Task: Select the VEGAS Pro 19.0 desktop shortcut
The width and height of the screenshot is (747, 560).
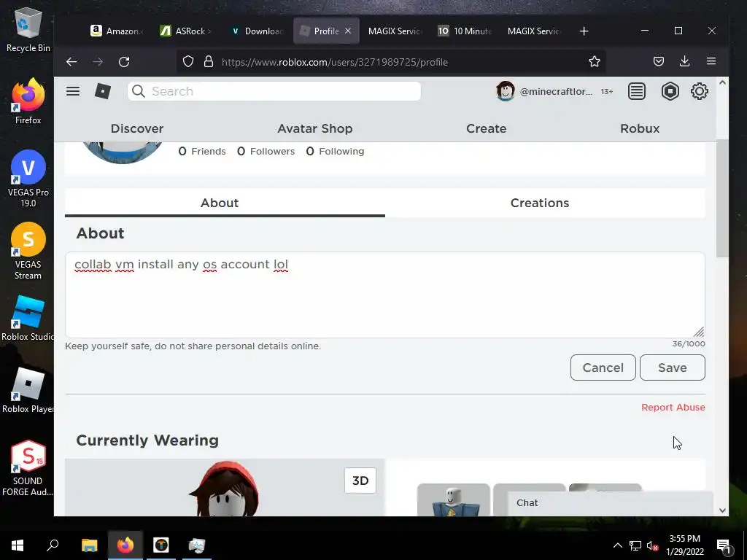Action: [28, 179]
